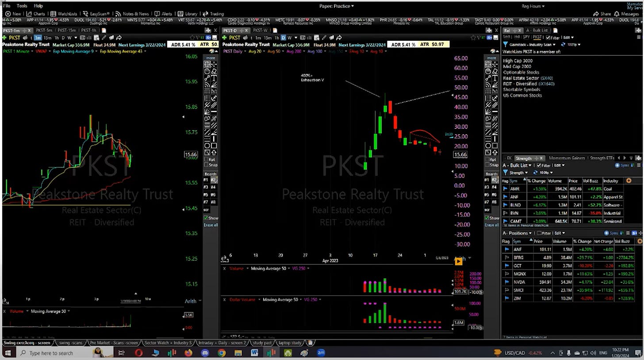Screen dimensions: 644x360
Task: Click the funnel icon beside Gainstock Industry Scan
Action: click(x=506, y=44)
